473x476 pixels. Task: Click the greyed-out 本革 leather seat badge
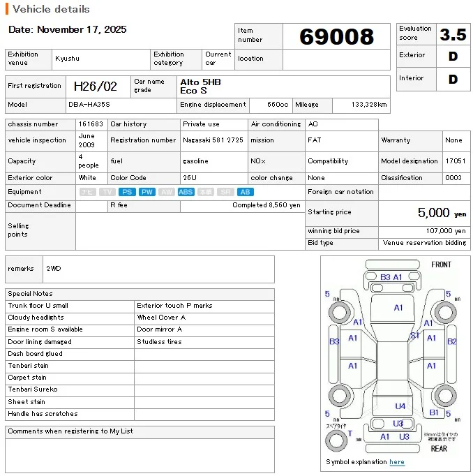click(206, 192)
